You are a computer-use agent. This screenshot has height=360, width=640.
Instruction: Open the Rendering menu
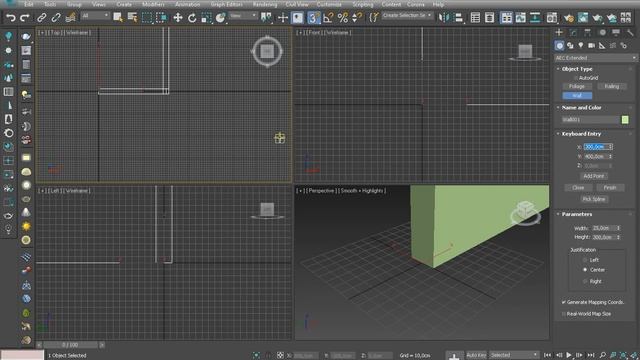click(x=264, y=4)
